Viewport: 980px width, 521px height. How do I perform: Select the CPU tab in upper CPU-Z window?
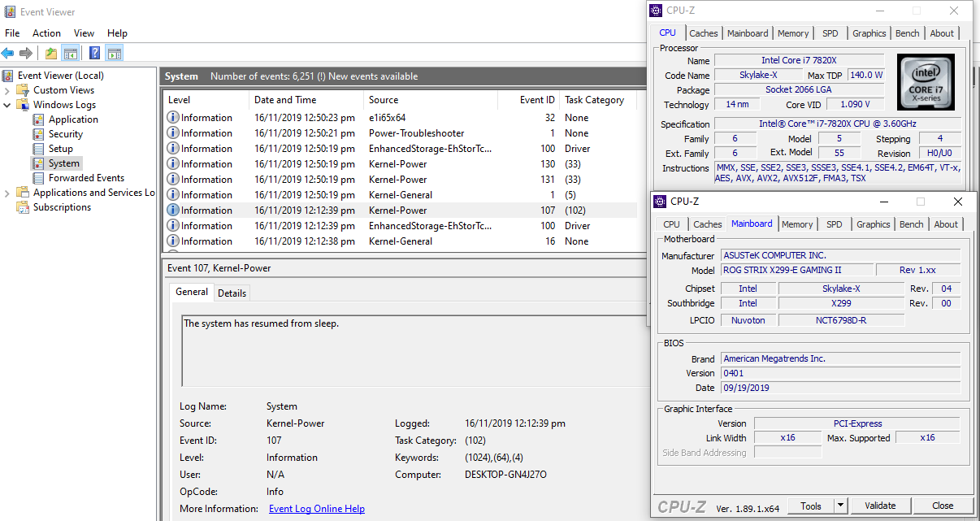coord(667,33)
